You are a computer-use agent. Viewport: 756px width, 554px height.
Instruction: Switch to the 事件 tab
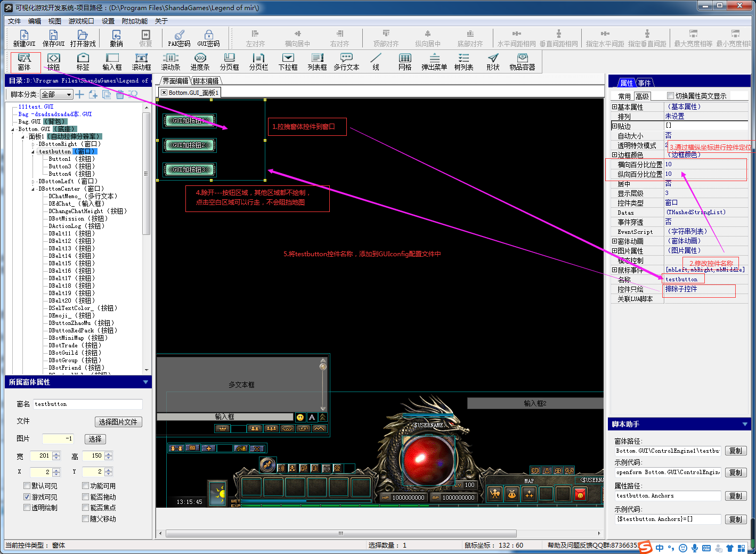tap(644, 83)
